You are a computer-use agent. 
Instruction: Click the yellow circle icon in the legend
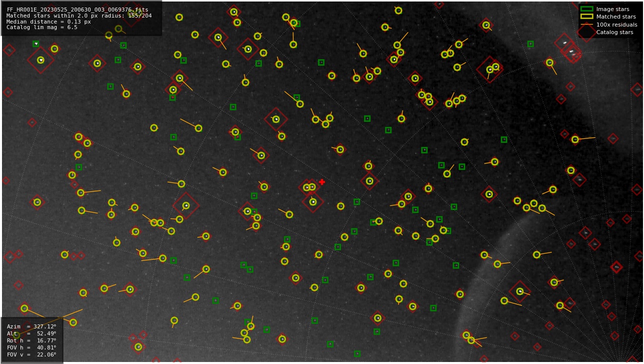586,17
